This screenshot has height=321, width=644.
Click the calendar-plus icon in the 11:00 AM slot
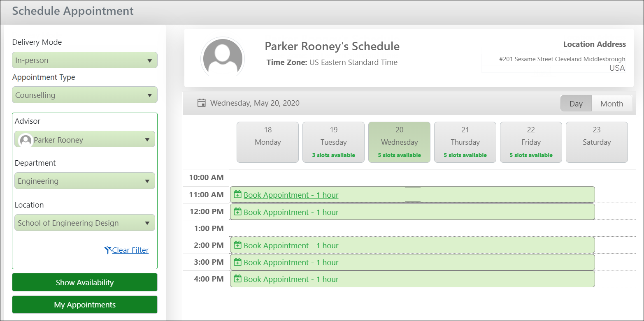point(237,194)
